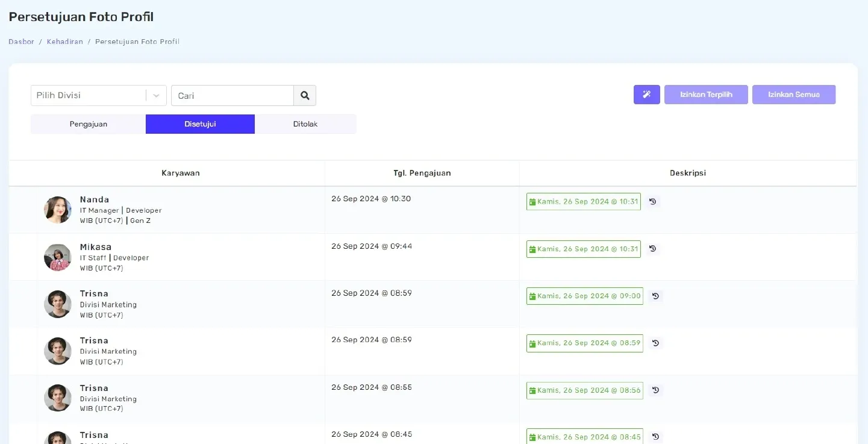Open history icon beside 08:56 approval
The width and height of the screenshot is (868, 444).
tap(655, 390)
